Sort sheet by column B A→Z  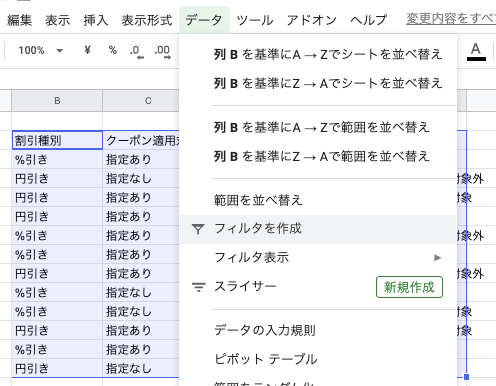[x=318, y=54]
